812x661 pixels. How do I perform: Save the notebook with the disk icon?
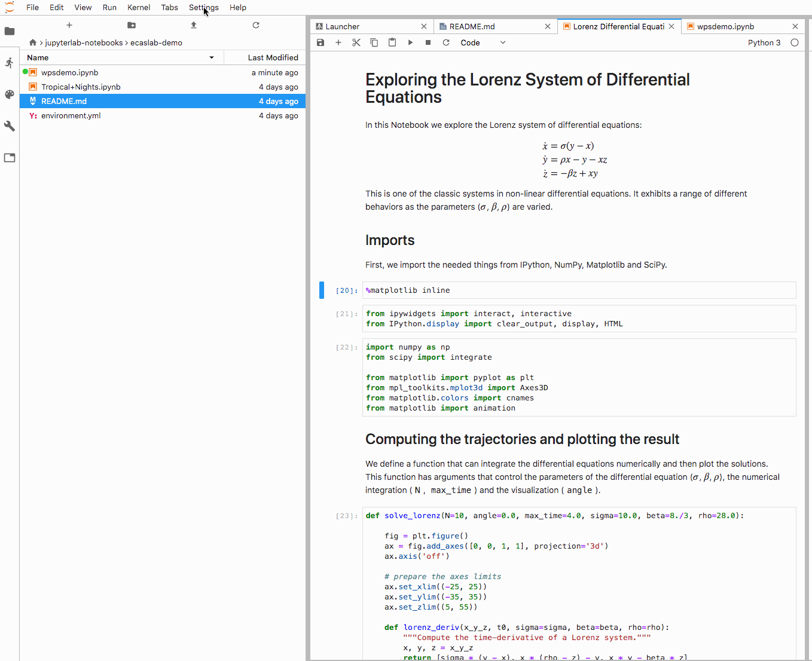(x=320, y=42)
